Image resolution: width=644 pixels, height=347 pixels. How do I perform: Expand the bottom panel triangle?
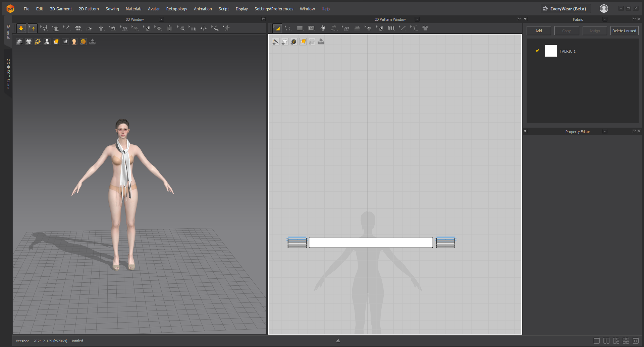click(338, 341)
